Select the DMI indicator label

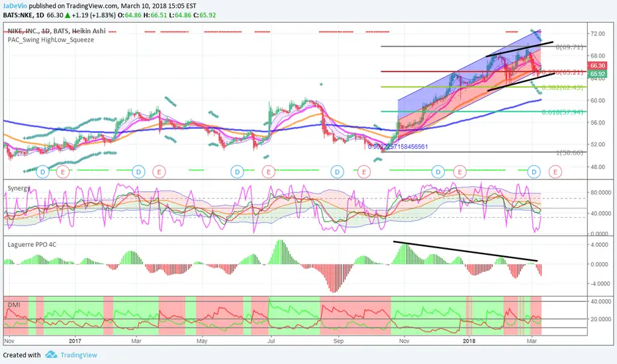[14, 304]
